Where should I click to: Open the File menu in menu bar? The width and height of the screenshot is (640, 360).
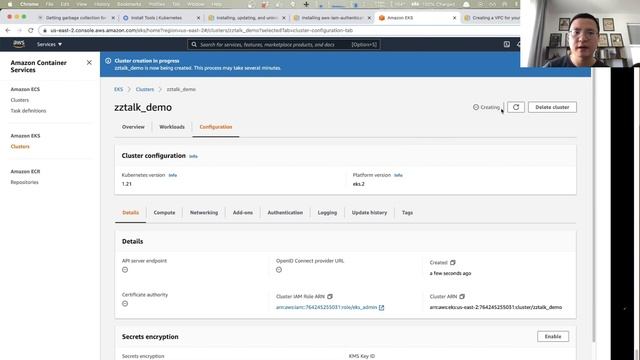tap(49, 4)
